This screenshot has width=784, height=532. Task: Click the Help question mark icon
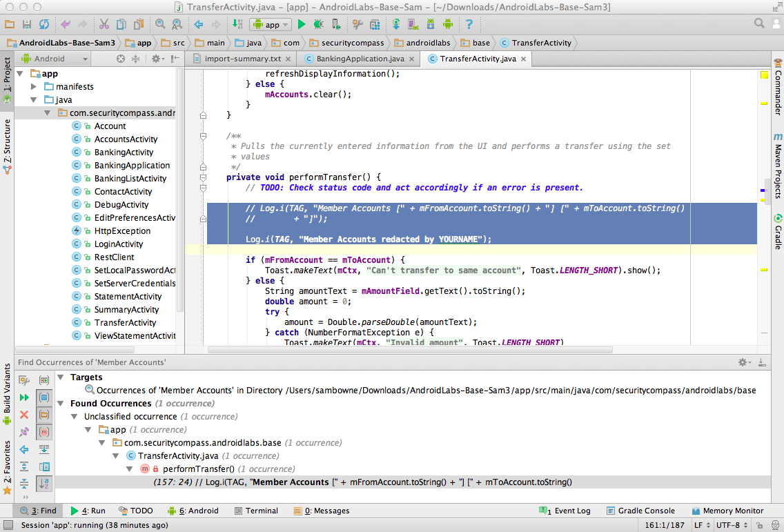pos(469,24)
